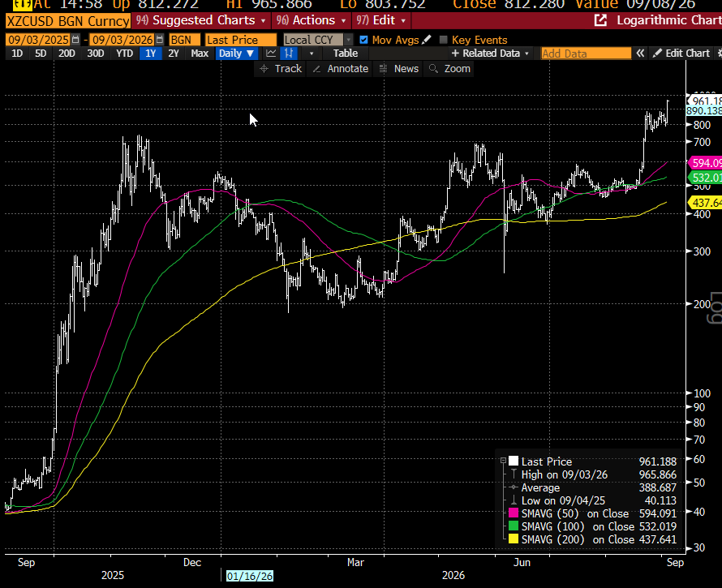
Task: Activate the Track crosshair tool
Action: point(280,69)
